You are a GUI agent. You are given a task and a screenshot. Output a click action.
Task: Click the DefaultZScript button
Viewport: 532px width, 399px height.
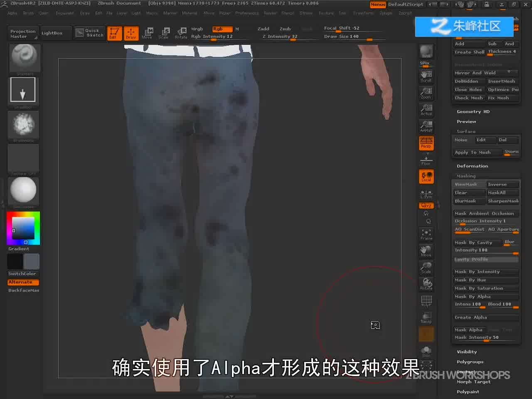coord(406,5)
